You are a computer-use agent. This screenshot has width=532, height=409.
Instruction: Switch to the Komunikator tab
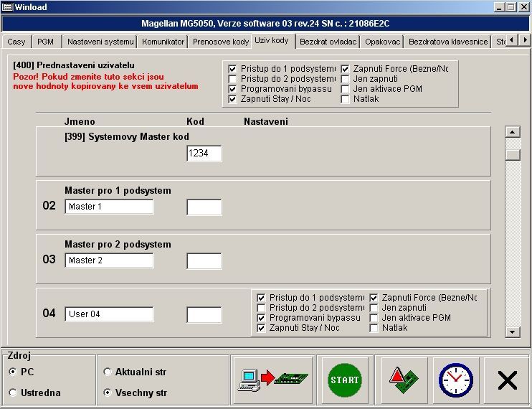[x=163, y=42]
